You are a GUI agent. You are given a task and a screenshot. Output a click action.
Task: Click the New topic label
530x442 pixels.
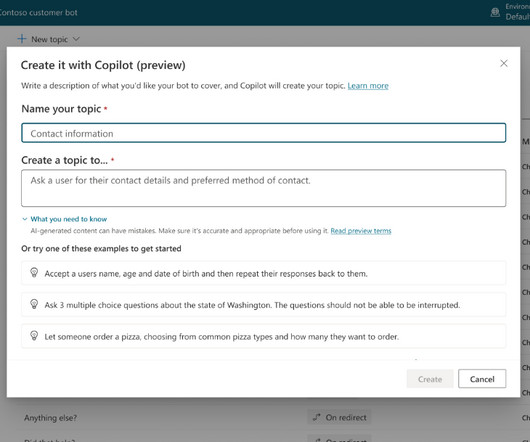point(49,40)
